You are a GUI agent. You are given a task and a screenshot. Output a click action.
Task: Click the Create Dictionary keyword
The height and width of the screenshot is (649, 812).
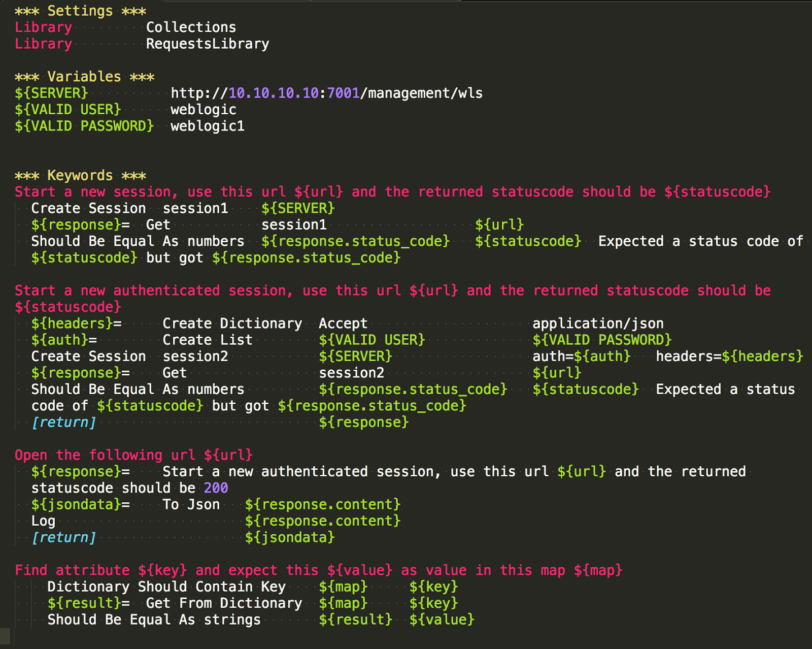coord(232,323)
